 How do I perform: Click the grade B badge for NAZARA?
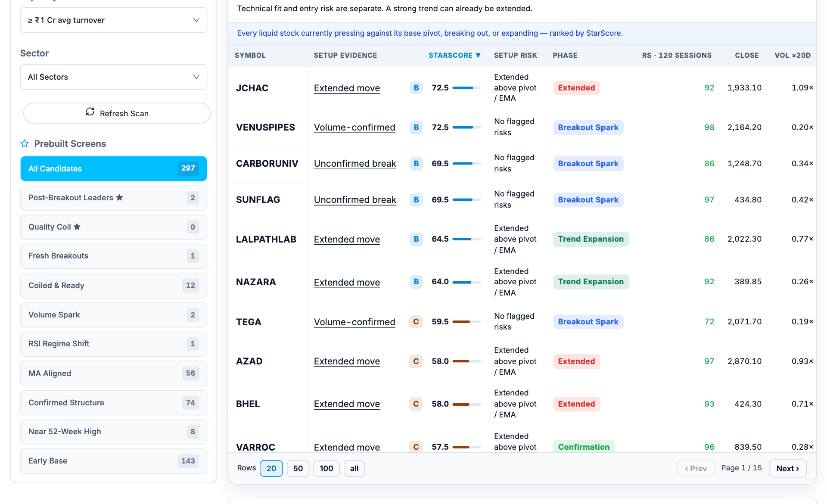(x=416, y=282)
